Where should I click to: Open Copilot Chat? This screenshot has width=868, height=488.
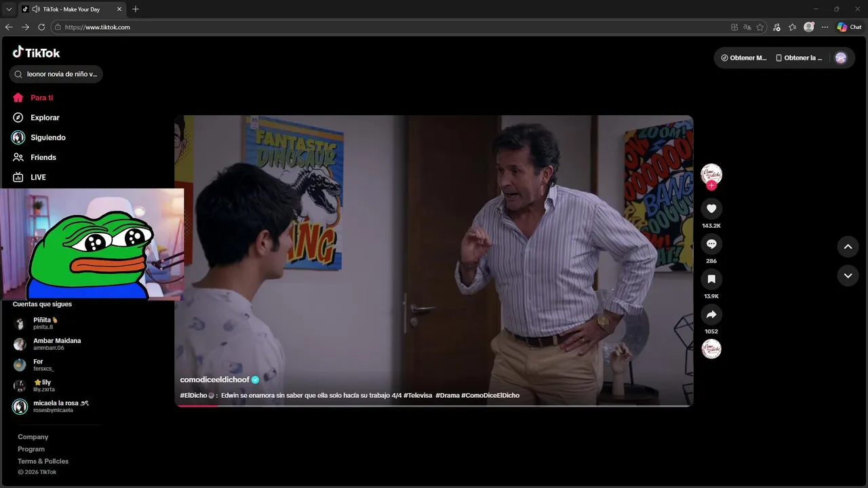(849, 27)
